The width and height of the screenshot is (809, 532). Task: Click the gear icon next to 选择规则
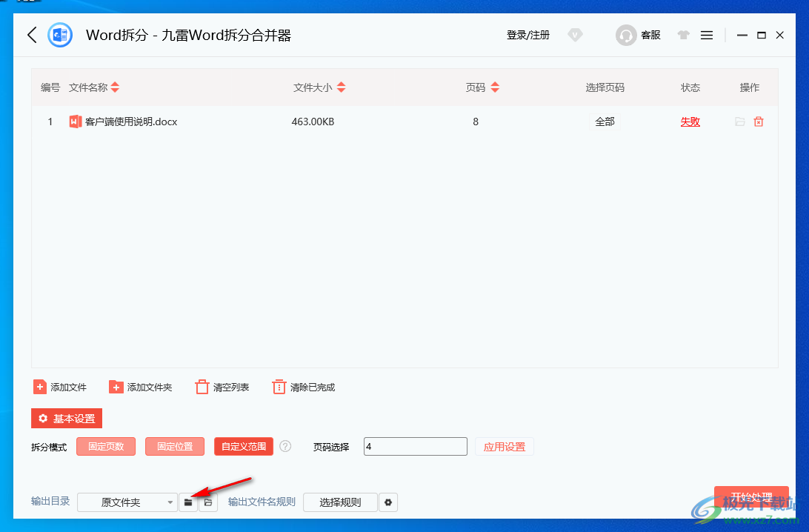388,502
